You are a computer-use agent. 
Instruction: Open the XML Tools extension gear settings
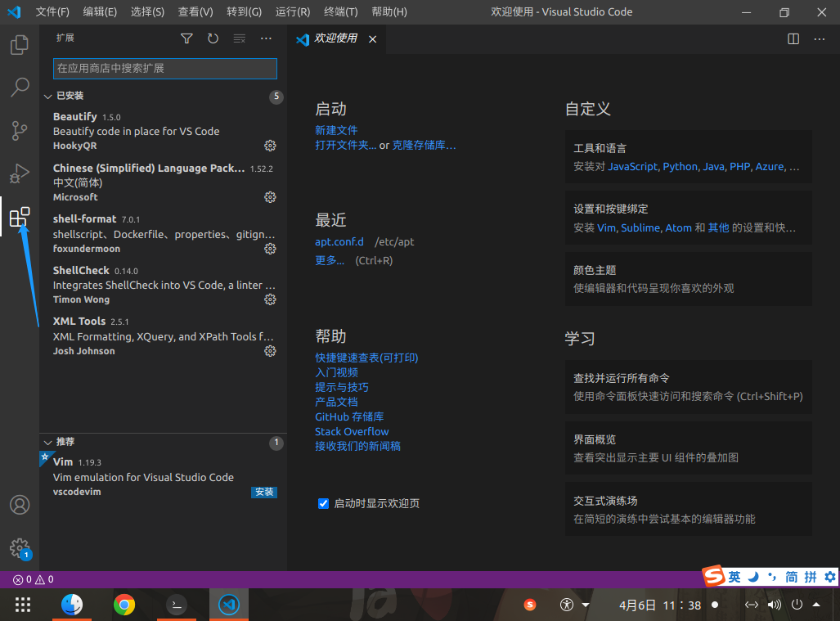coord(270,351)
